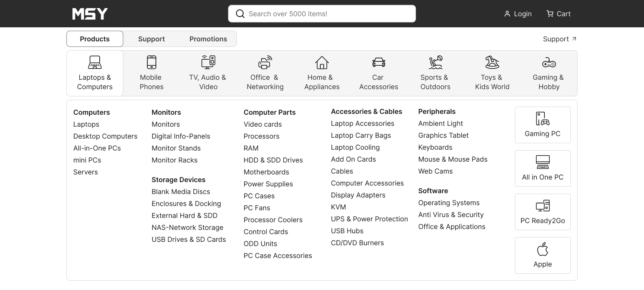Open the Home & Appliances category
The height and width of the screenshot is (290, 644).
[x=322, y=73]
